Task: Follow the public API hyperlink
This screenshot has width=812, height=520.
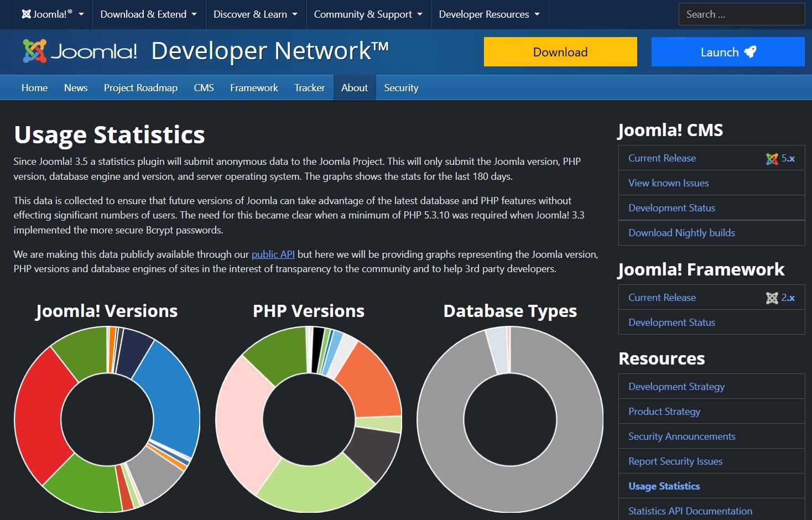Action: pyautogui.click(x=273, y=254)
